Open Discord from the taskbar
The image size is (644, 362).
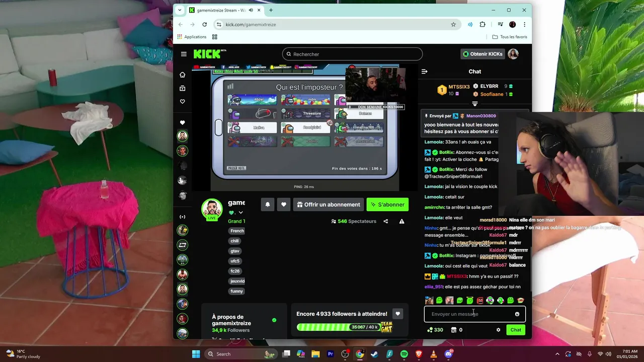click(x=448, y=354)
